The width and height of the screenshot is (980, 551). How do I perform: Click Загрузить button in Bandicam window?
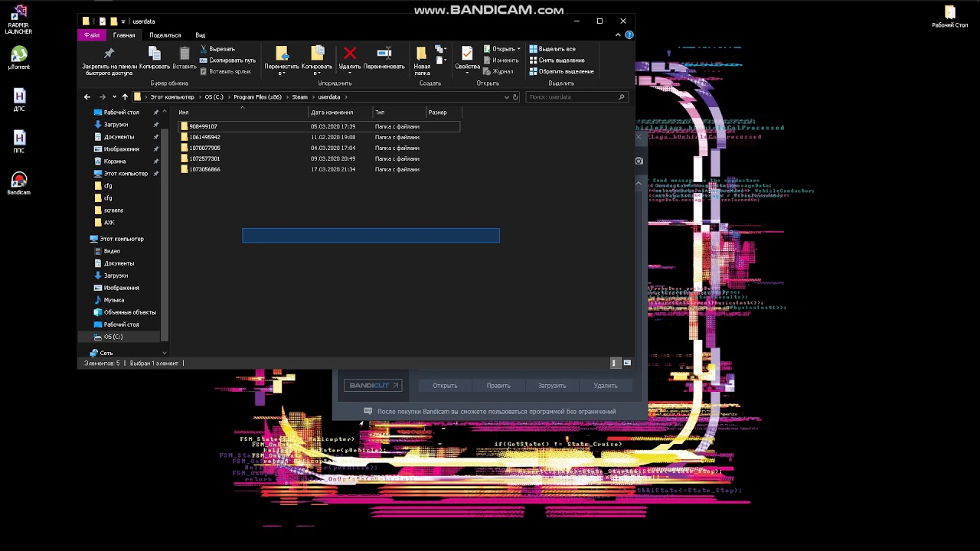click(552, 386)
